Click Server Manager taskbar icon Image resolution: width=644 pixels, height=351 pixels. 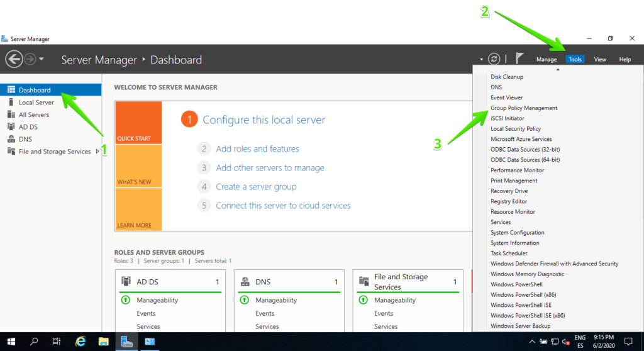pyautogui.click(x=126, y=342)
